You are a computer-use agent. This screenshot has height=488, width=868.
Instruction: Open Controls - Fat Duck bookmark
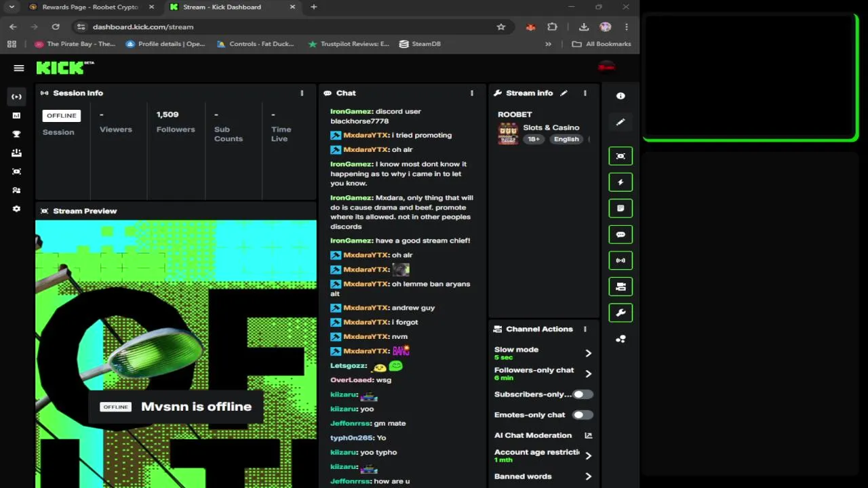pos(256,43)
